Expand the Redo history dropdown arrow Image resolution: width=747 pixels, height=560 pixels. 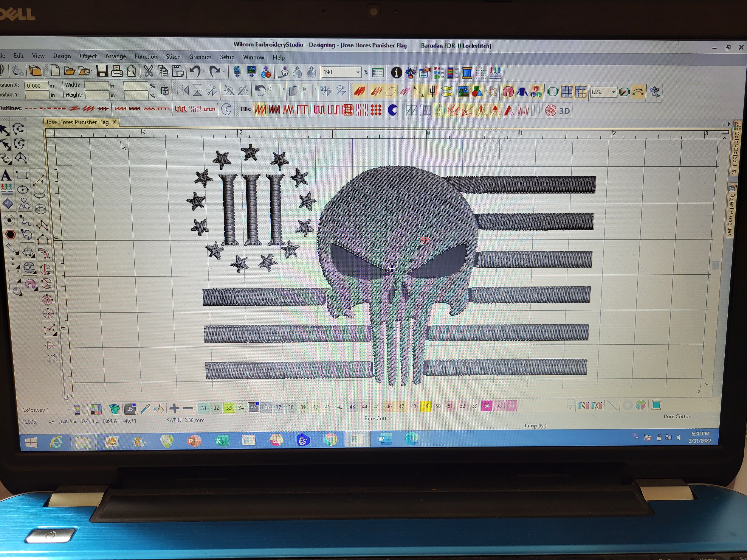point(224,71)
